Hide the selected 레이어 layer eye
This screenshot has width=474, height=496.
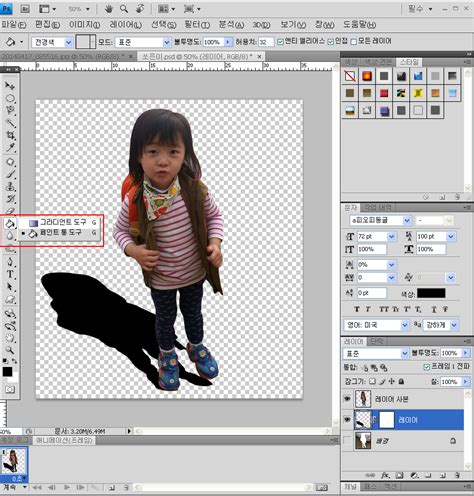point(347,420)
